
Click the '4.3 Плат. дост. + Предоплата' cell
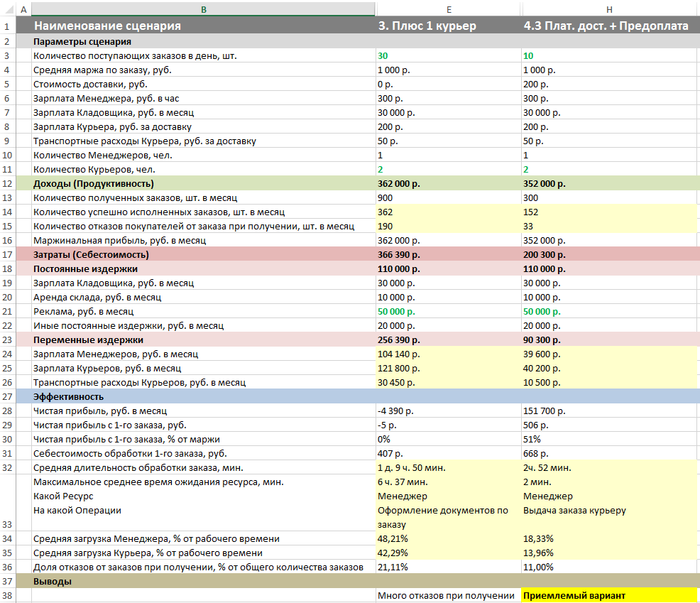(609, 26)
